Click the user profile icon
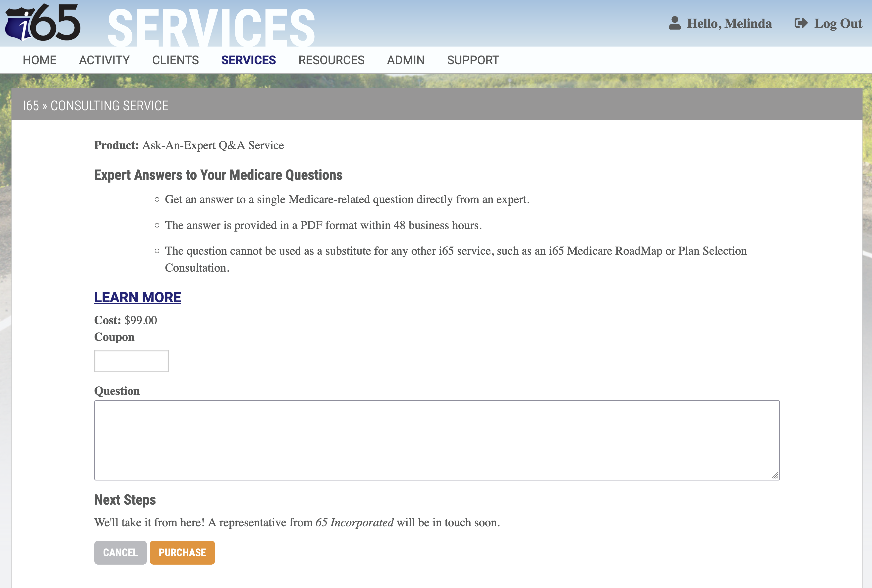The width and height of the screenshot is (872, 588). coord(674,23)
